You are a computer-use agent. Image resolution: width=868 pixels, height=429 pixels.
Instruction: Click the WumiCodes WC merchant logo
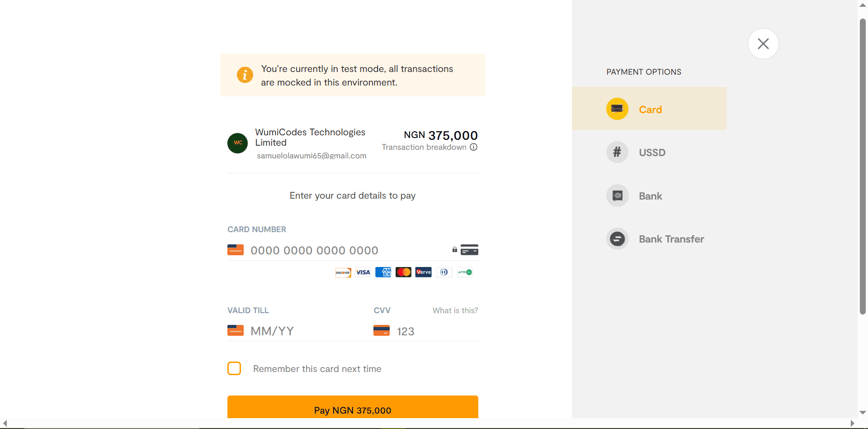(x=237, y=143)
